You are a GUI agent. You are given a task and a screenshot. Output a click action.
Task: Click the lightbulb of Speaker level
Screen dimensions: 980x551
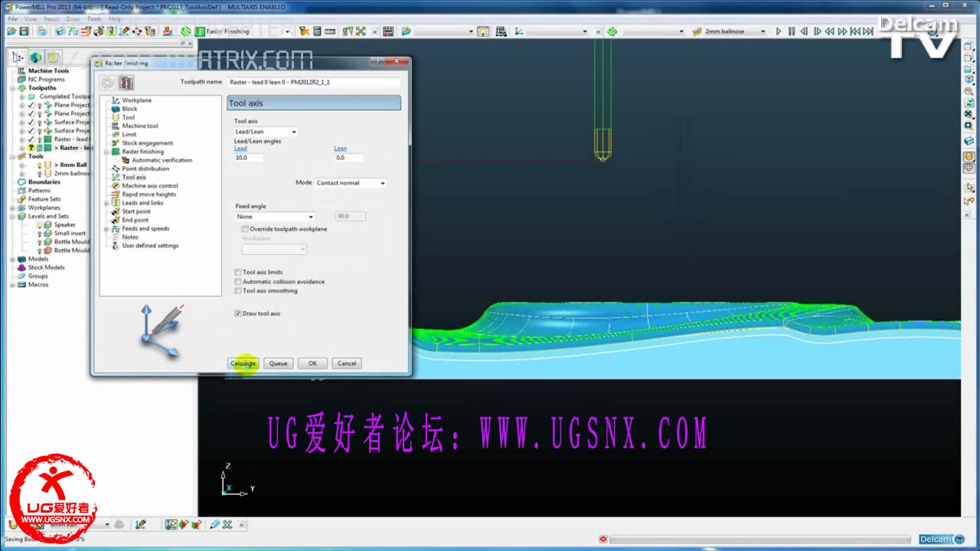click(x=39, y=225)
